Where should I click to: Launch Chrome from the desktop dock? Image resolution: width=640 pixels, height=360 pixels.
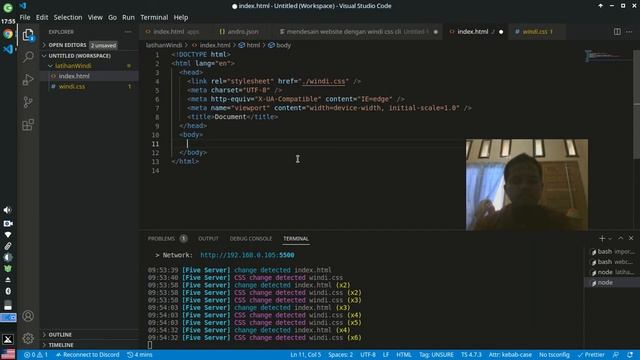8,34
